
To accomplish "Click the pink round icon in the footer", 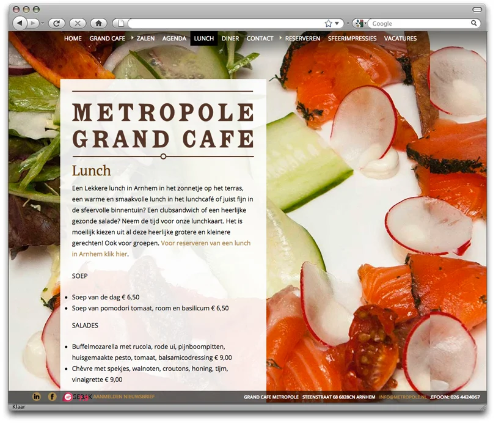I will (68, 397).
